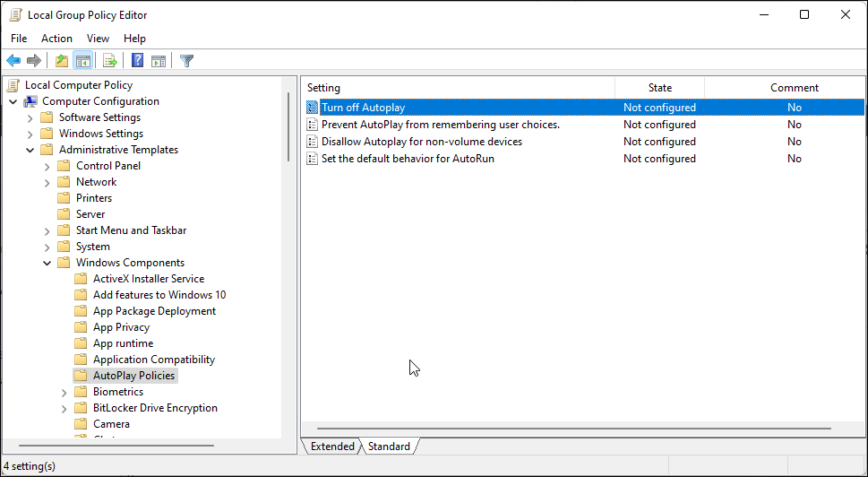Click the Add features to Windows 10 folder icon
Screen dimensions: 868x477
click(81, 295)
